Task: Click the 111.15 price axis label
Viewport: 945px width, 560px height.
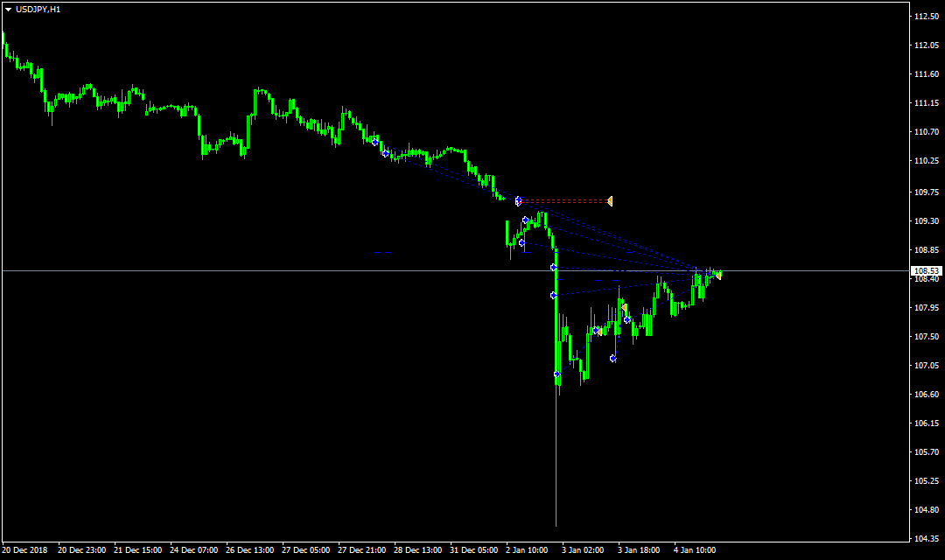Action: (x=927, y=103)
